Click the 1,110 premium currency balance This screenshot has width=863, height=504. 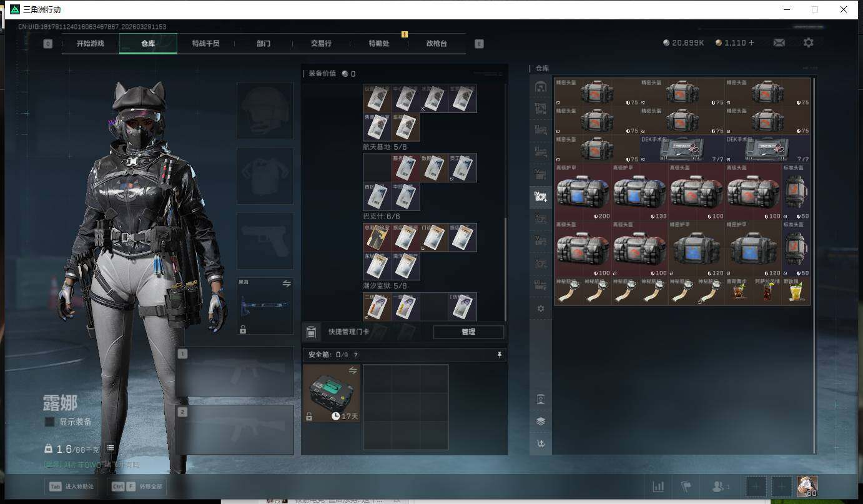click(731, 43)
